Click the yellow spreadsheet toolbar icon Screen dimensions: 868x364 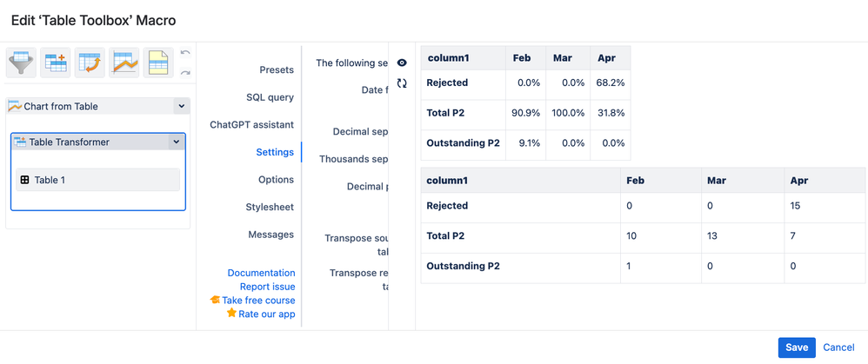(157, 63)
